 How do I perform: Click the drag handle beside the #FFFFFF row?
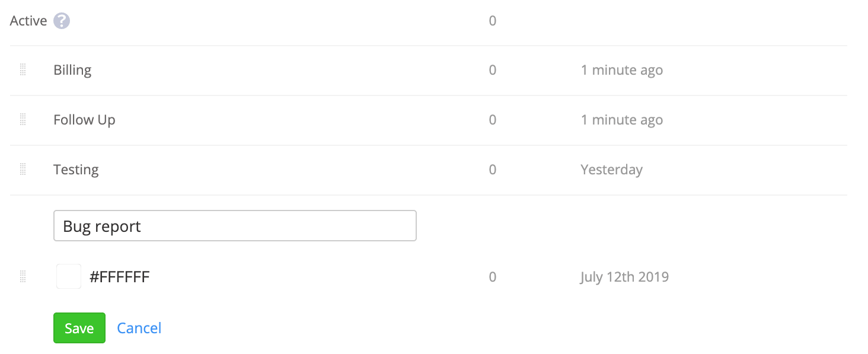click(x=23, y=277)
